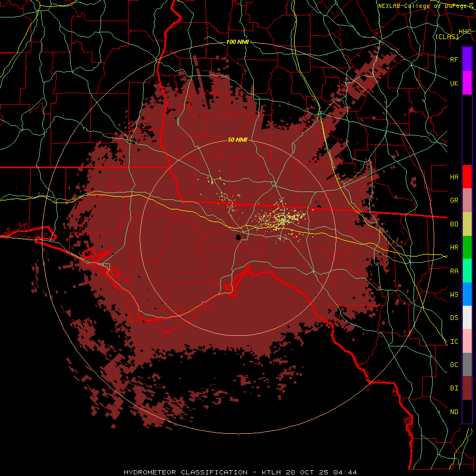The image size is (476, 476).
Task: Click the KTLH station identifier
Action: (x=271, y=472)
